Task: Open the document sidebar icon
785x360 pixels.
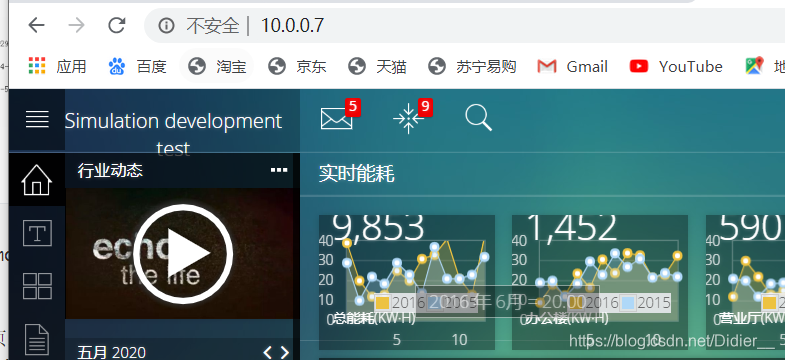Action: coord(37,339)
